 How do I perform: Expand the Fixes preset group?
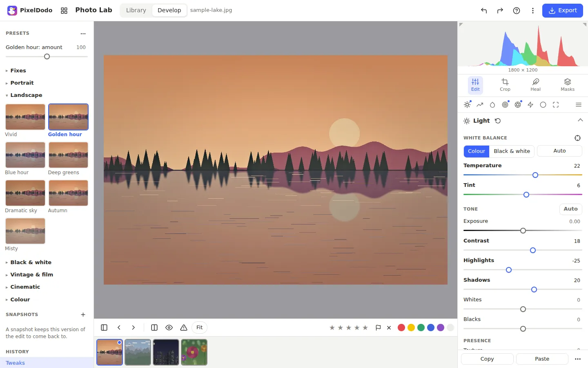47,70
